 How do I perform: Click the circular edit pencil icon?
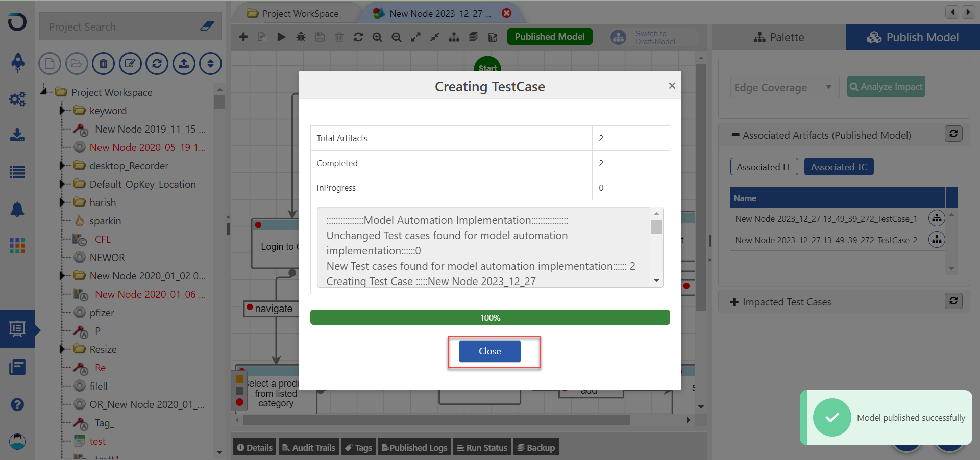click(130, 64)
